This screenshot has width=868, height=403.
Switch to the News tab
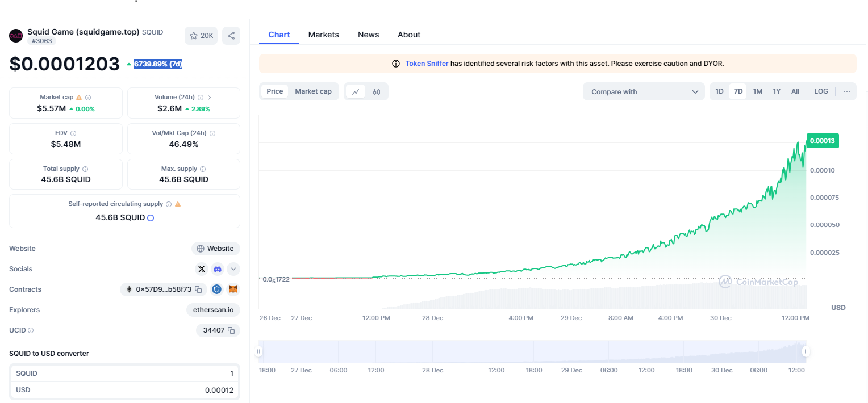369,35
